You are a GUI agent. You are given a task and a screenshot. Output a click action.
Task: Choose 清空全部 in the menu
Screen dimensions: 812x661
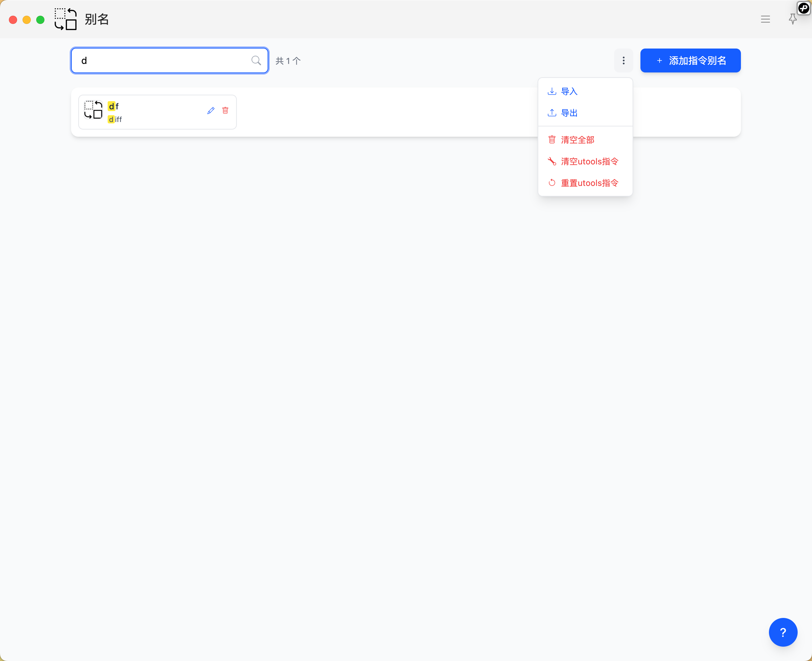click(x=577, y=140)
